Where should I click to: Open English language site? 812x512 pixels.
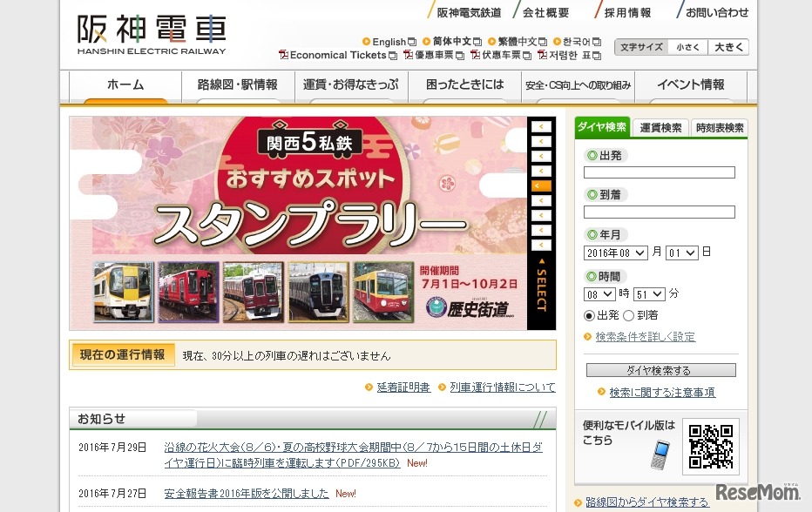389,42
